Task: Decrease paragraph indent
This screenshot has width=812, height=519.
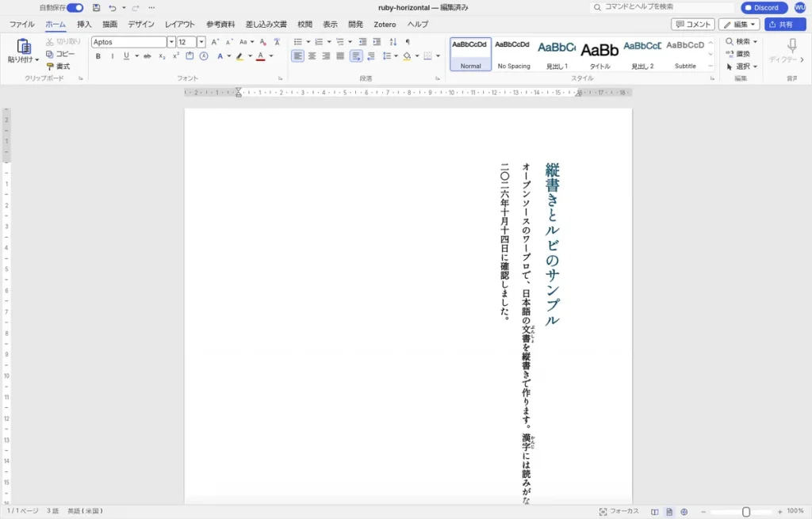Action: (362, 42)
